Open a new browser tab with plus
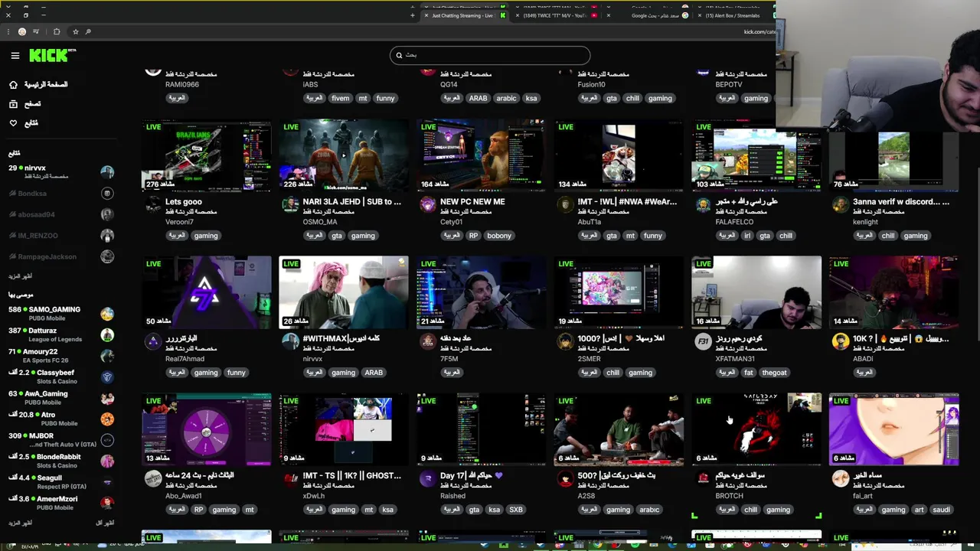This screenshot has height=551, width=980. tap(413, 15)
